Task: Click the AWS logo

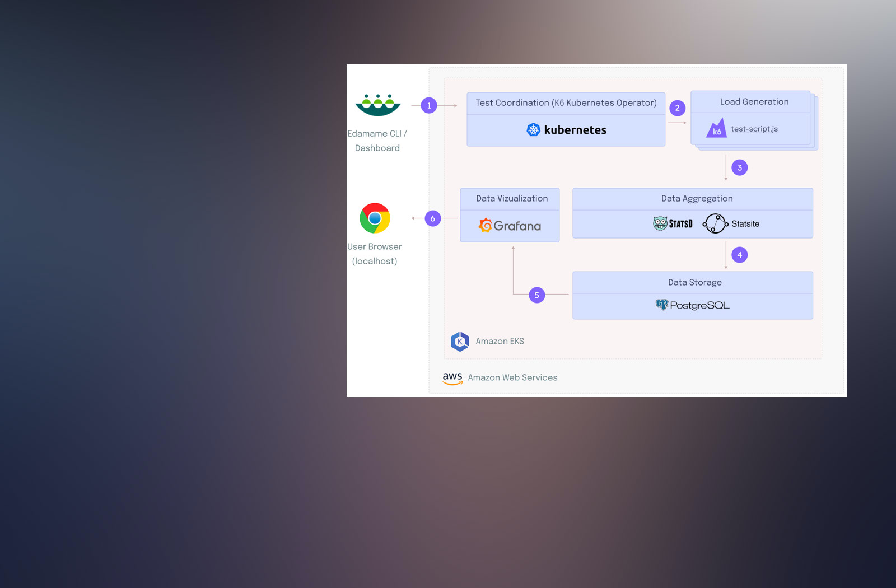Action: pyautogui.click(x=452, y=378)
